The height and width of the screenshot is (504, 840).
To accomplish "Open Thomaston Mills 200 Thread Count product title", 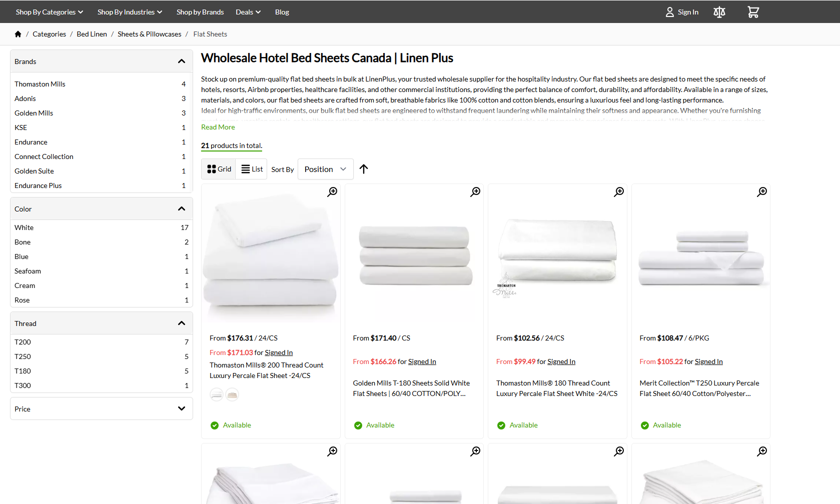I will click(x=266, y=370).
